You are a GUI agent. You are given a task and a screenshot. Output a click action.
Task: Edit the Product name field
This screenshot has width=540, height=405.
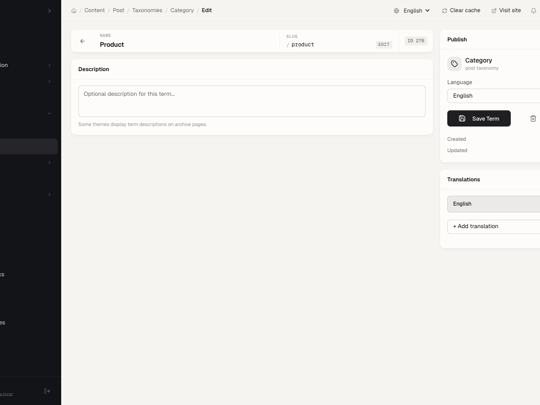(x=186, y=44)
